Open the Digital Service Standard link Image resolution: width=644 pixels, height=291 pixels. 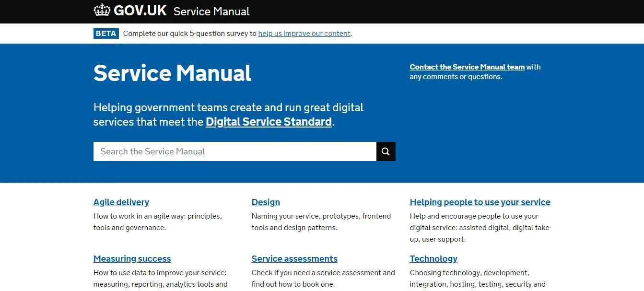(x=269, y=122)
